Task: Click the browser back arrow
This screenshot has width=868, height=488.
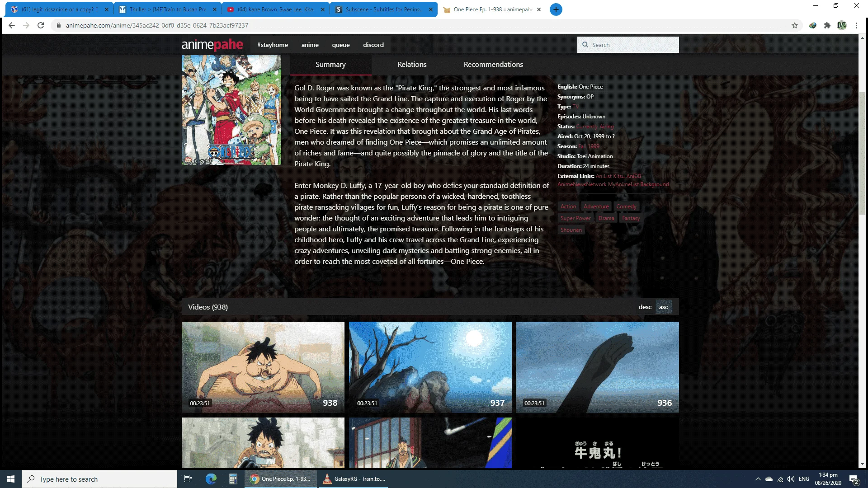Action: 12,25
